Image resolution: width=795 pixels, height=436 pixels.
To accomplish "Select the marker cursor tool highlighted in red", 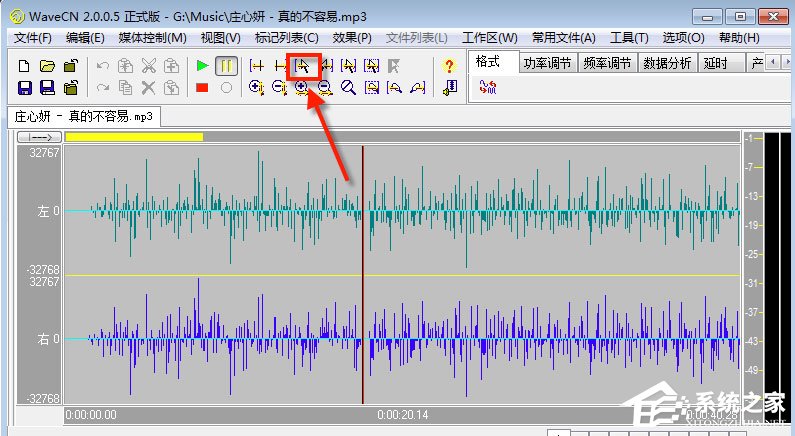I will (303, 66).
